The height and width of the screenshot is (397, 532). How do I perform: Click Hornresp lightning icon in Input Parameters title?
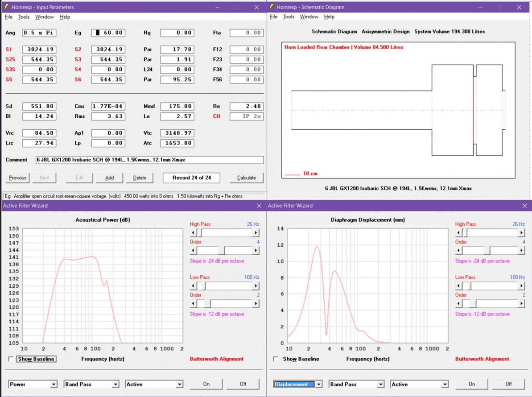pos(6,7)
